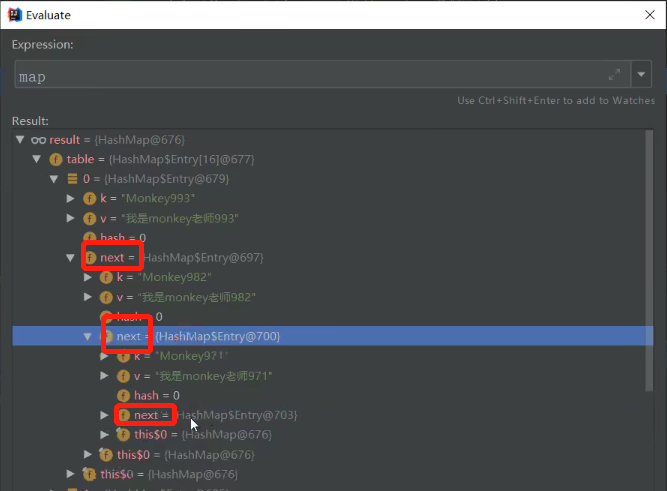Click the array element icon beside index 0
Screen dimensions: 667x491
(72, 179)
